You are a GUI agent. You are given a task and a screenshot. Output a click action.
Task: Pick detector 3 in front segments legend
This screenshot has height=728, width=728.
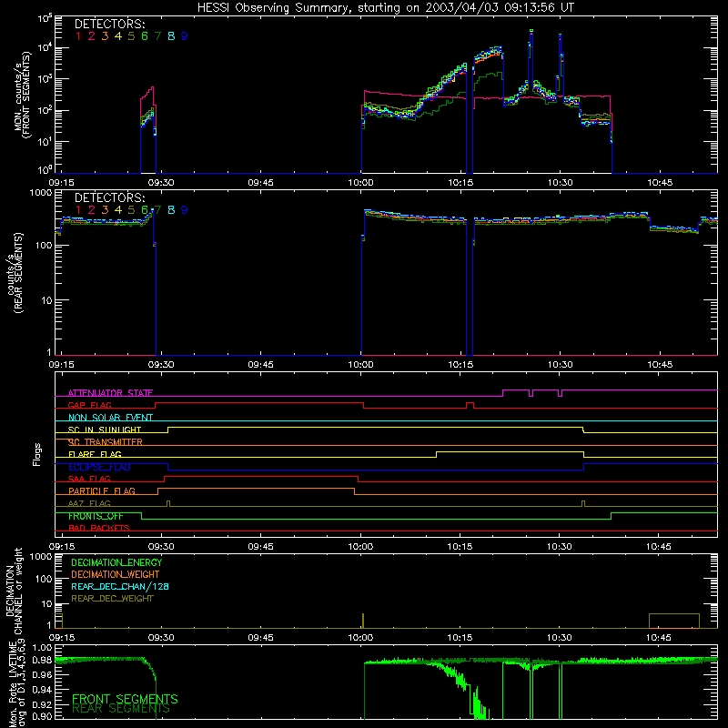[x=105, y=36]
